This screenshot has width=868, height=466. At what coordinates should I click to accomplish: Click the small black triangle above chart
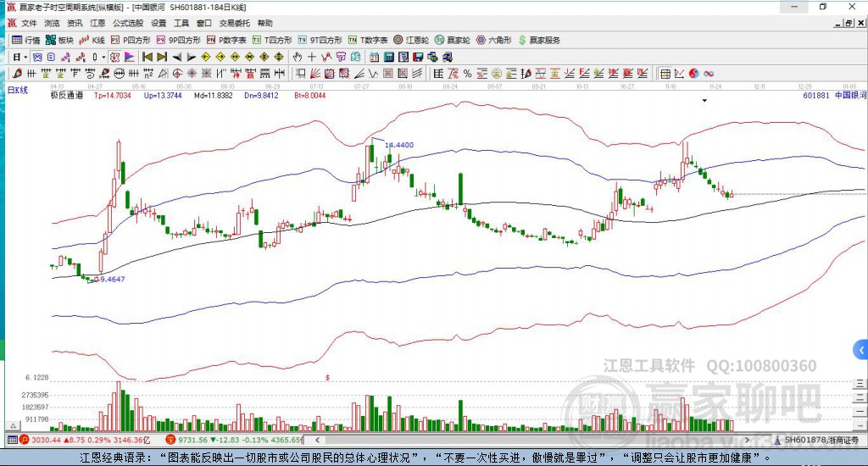[x=704, y=101]
